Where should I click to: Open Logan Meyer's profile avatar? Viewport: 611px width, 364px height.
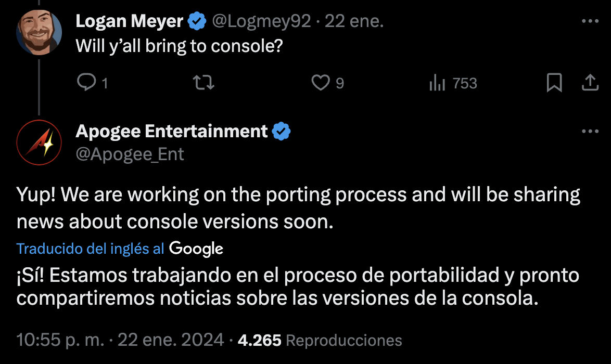tap(39, 32)
